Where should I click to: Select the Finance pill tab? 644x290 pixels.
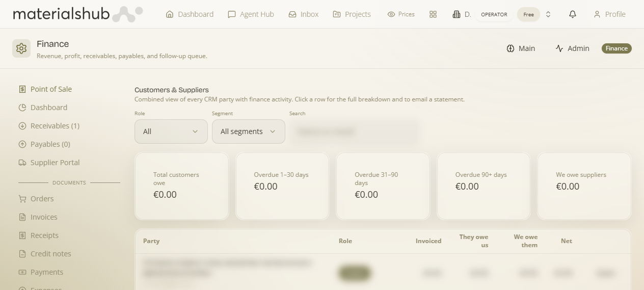[616, 48]
